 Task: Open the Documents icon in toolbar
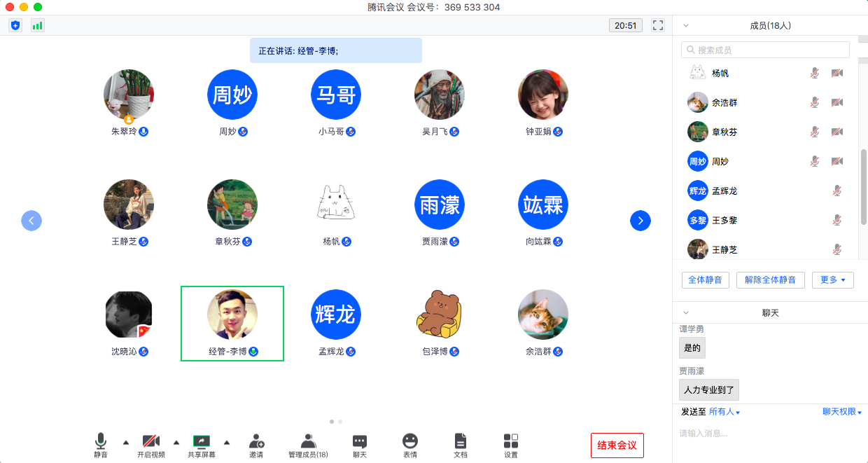460,445
